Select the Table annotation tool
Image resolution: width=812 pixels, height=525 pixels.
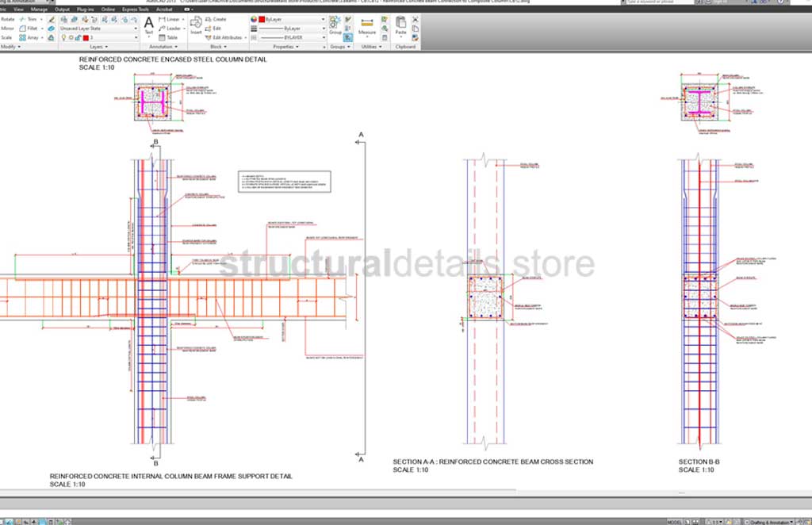168,37
